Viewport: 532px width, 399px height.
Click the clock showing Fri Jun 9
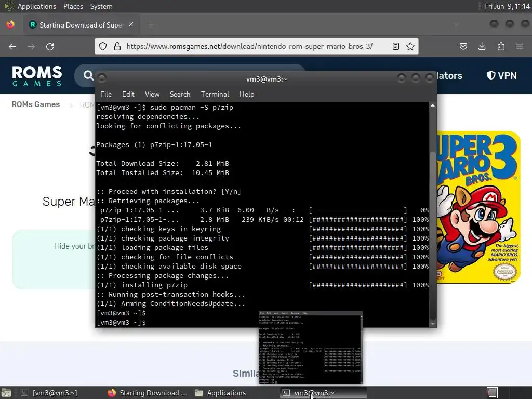pyautogui.click(x=507, y=6)
